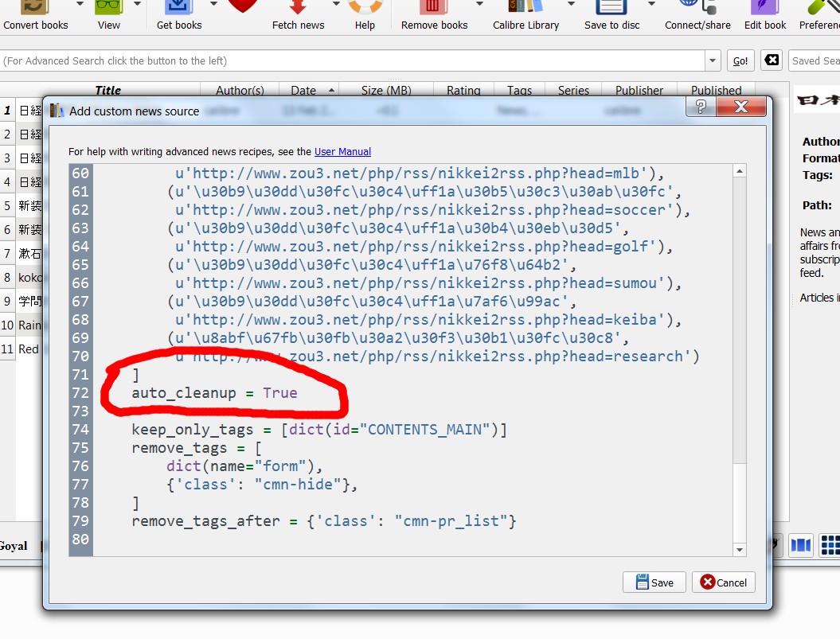Viewport: 840px width, 639px height.
Task: Open the Calibre Library menu
Action: point(525,16)
